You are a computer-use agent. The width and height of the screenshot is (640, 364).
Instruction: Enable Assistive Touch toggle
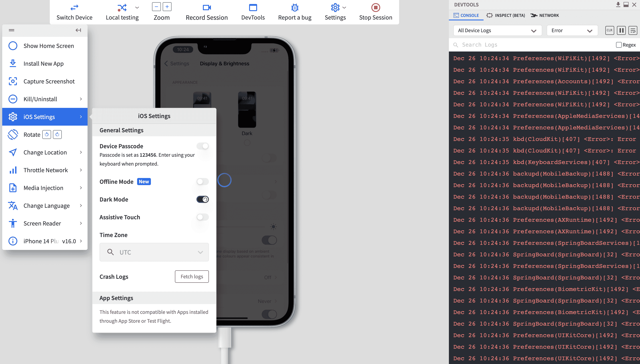click(203, 217)
